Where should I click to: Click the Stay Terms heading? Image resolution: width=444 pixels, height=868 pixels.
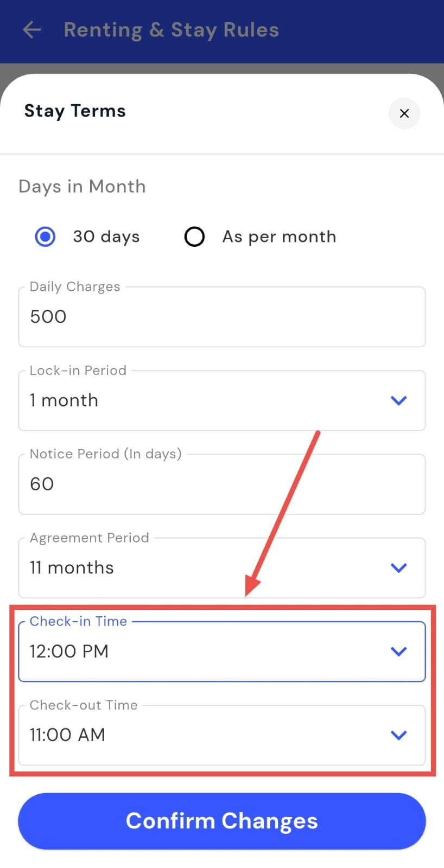(x=75, y=111)
